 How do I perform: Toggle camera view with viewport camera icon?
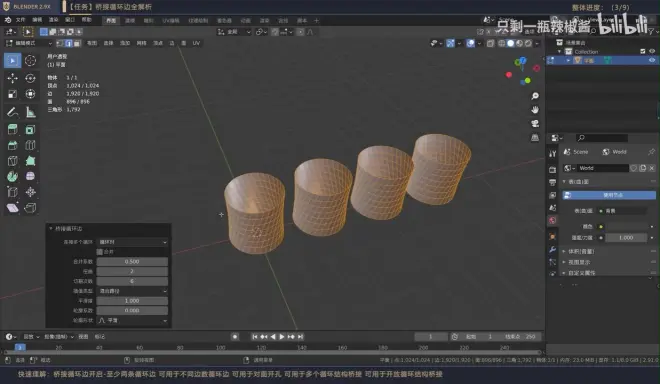click(535, 123)
